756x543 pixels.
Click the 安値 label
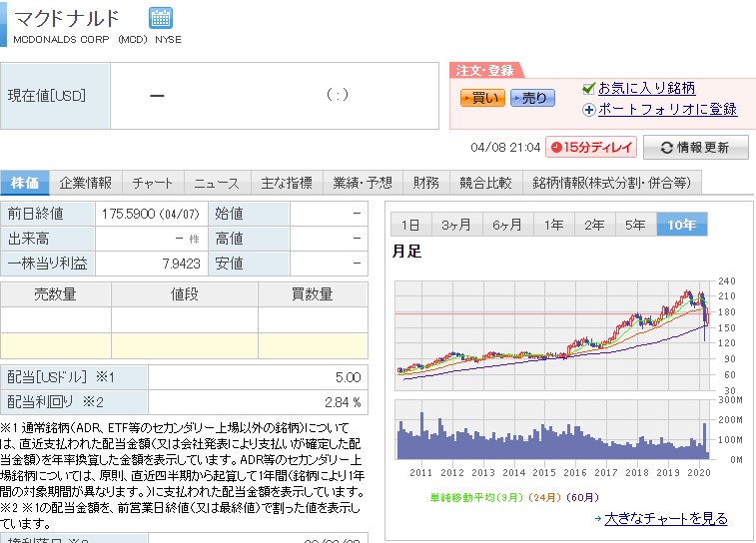tap(229, 264)
